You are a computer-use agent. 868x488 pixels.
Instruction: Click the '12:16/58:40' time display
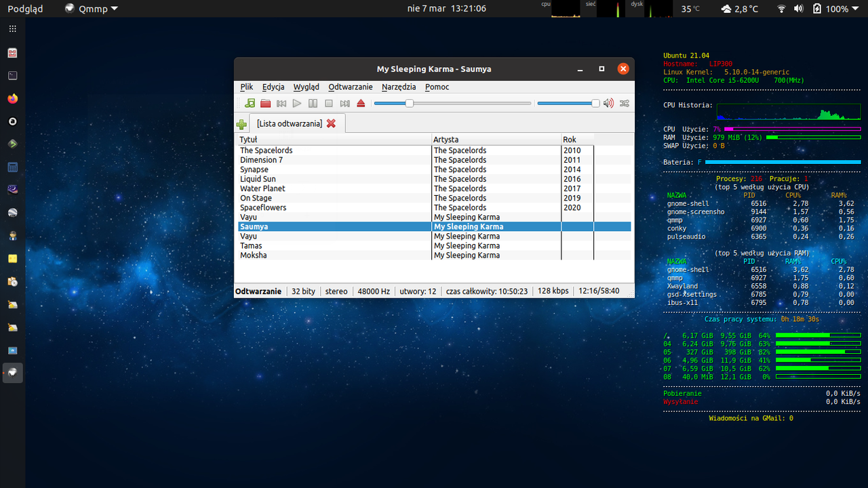(x=599, y=291)
